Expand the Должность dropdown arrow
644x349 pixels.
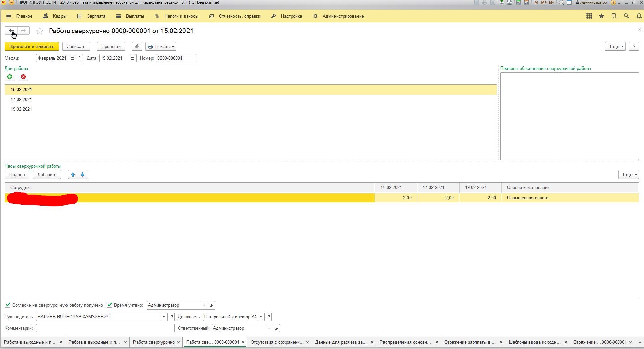[x=261, y=317]
